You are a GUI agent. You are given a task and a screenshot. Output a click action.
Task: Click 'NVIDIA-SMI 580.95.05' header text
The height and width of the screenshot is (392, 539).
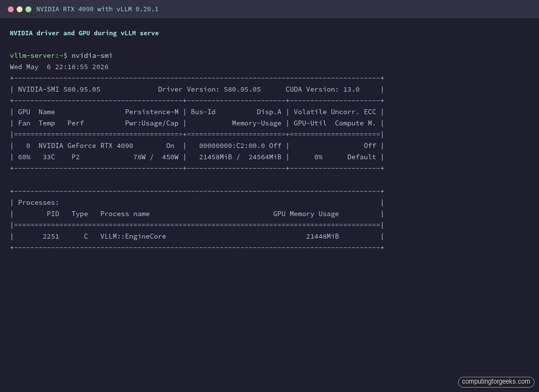click(x=59, y=89)
